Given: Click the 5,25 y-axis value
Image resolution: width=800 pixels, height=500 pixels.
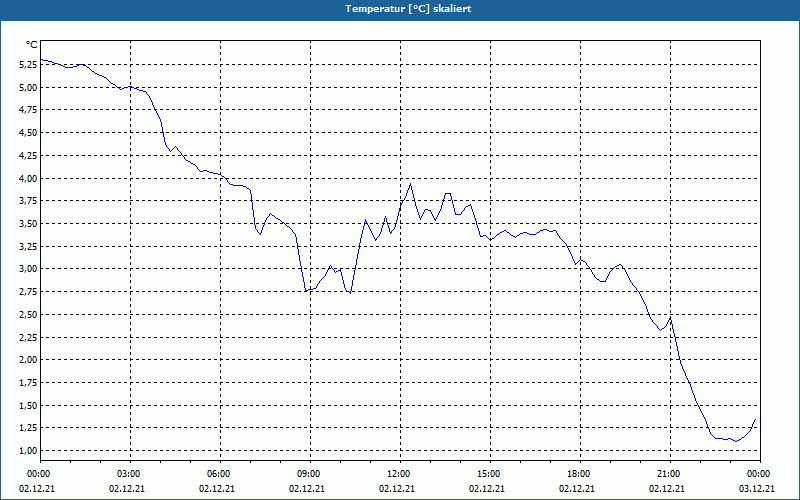Looking at the screenshot, I should (x=28, y=65).
